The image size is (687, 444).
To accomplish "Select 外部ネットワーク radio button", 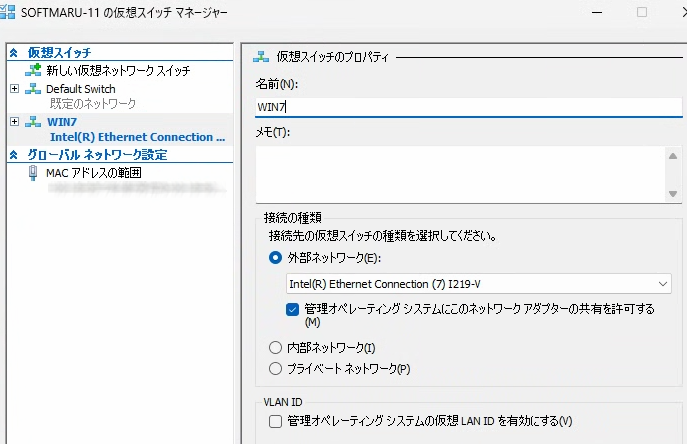I will (x=275, y=258).
